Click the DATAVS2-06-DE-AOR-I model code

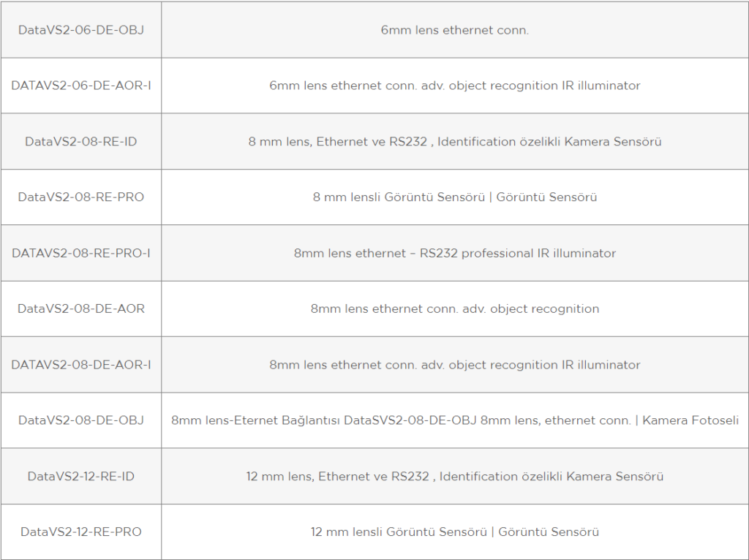point(80,86)
